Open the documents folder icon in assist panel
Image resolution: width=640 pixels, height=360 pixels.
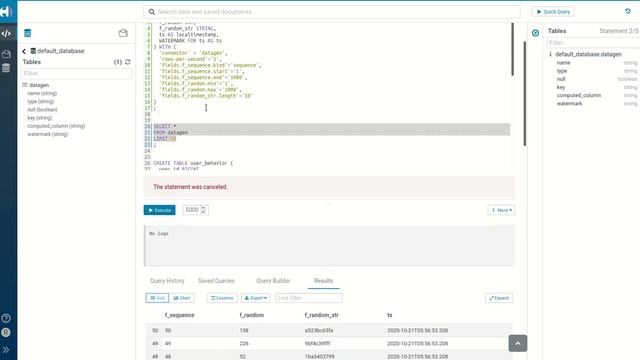[123, 33]
